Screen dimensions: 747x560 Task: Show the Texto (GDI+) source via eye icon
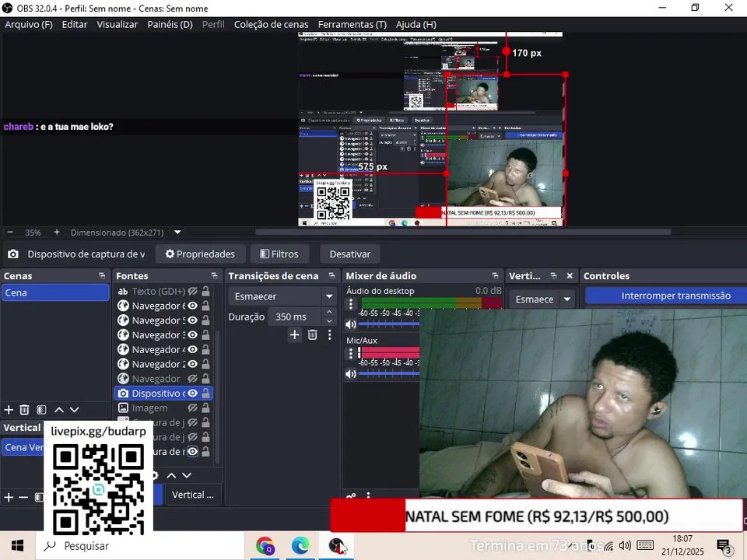click(x=192, y=291)
